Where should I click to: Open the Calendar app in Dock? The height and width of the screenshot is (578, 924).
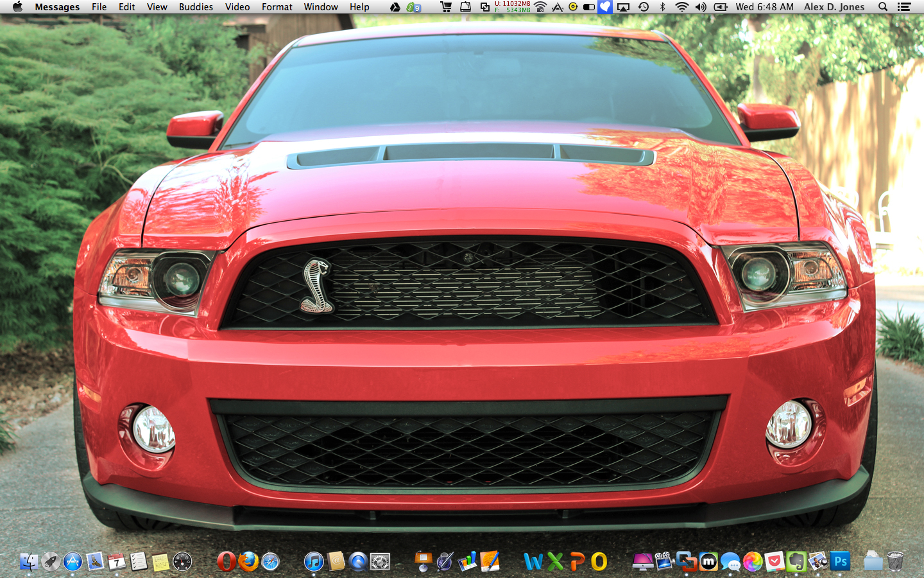117,562
